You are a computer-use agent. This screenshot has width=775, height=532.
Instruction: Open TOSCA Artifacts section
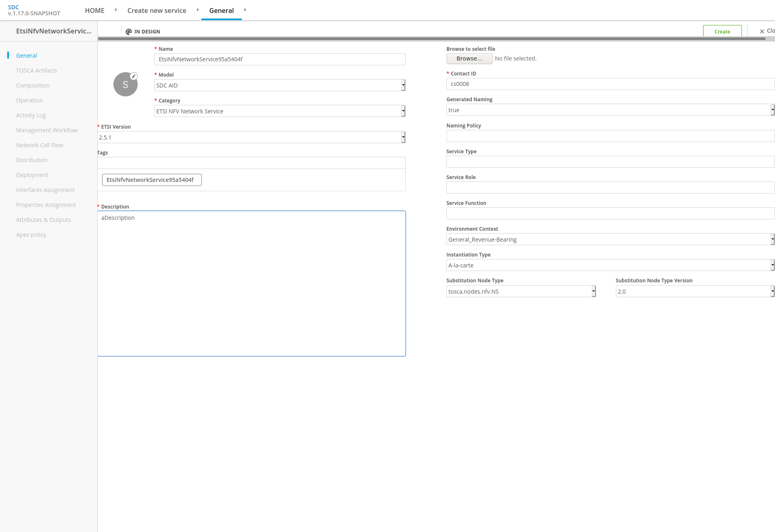pyautogui.click(x=37, y=71)
